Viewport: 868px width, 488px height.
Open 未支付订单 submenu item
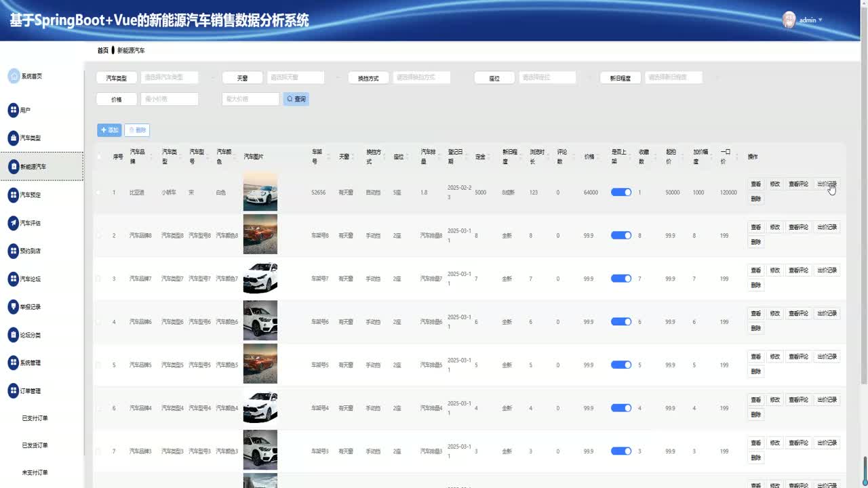35,472
